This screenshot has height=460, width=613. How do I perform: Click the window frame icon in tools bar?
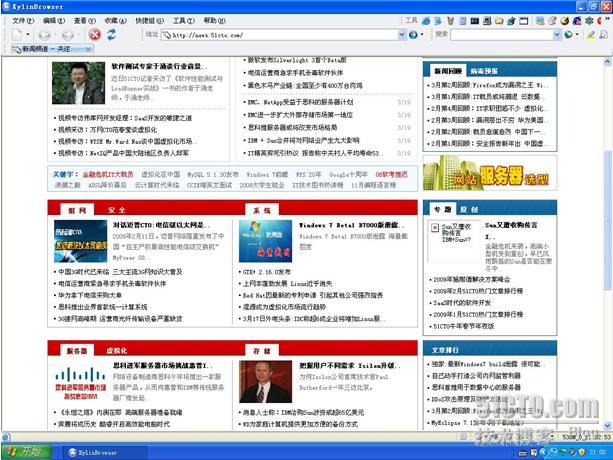(523, 21)
